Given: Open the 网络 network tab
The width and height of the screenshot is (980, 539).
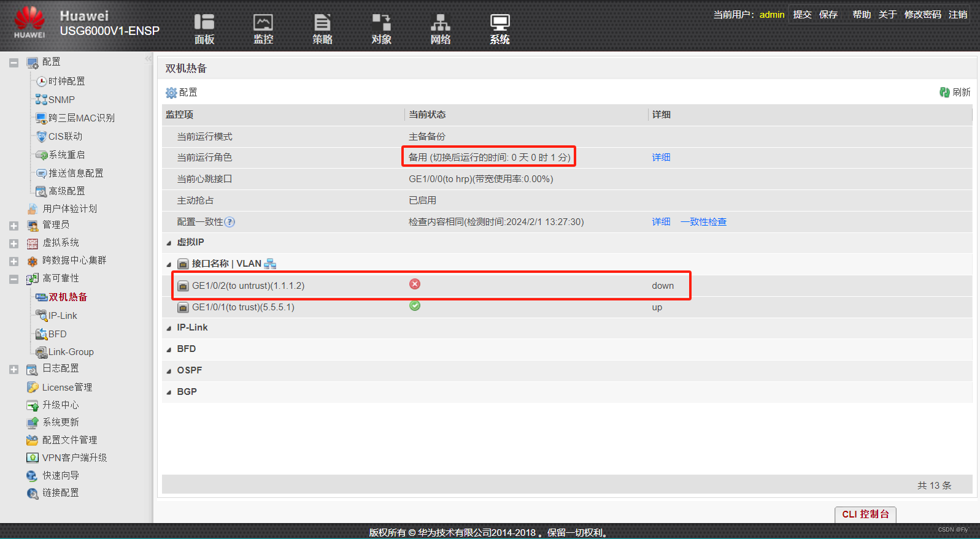Looking at the screenshot, I should pos(440,29).
